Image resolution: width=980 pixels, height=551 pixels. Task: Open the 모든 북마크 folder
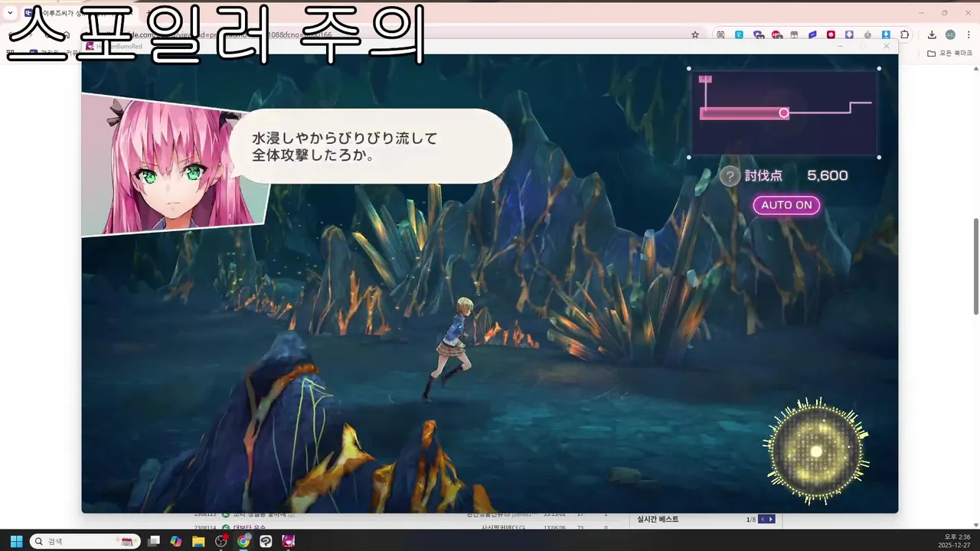(949, 53)
